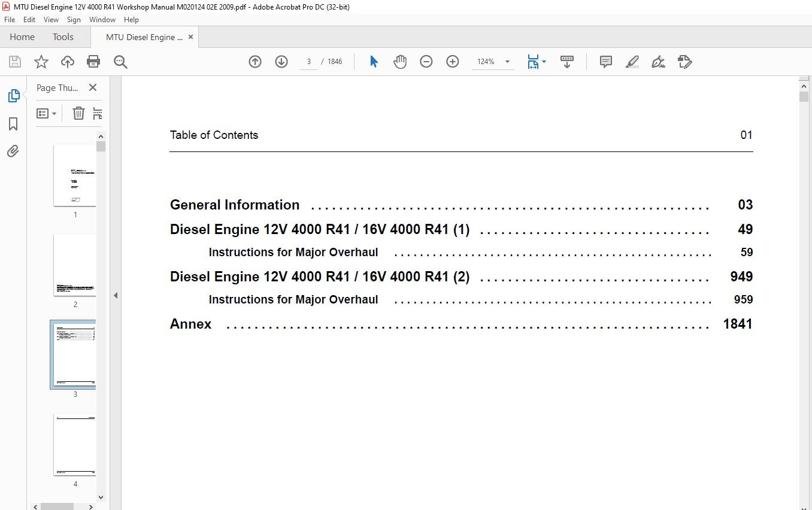Open the Sign document pen tool
The width and height of the screenshot is (812, 510).
(659, 62)
